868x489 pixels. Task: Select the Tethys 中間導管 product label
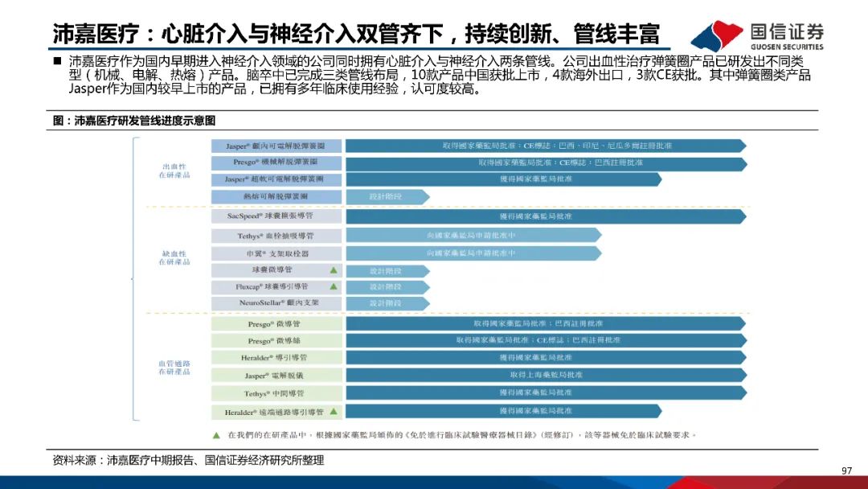click(276, 394)
